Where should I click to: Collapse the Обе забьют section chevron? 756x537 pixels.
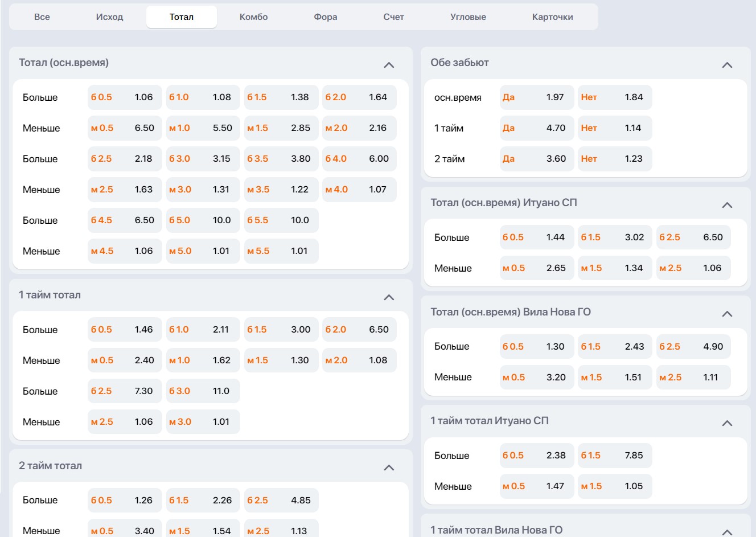pyautogui.click(x=727, y=65)
